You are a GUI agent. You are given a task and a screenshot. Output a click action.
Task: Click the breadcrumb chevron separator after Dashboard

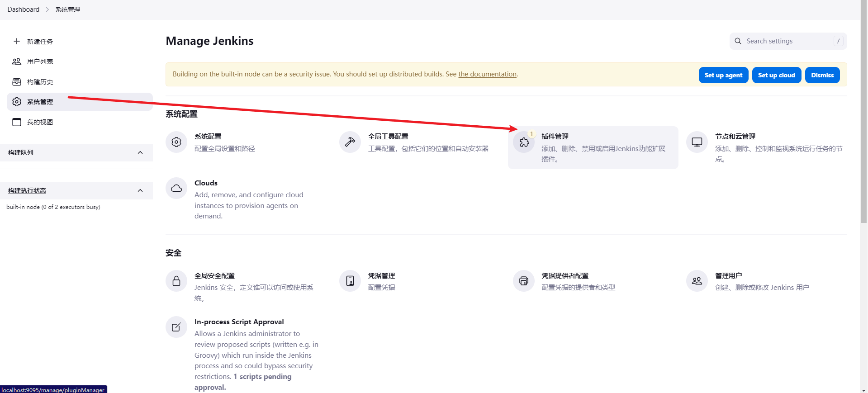[47, 9]
